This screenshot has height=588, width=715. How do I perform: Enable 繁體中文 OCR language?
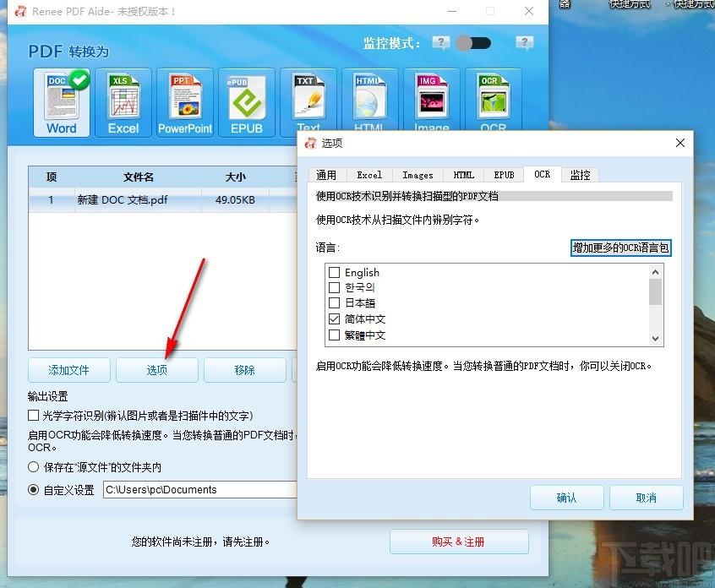point(334,335)
